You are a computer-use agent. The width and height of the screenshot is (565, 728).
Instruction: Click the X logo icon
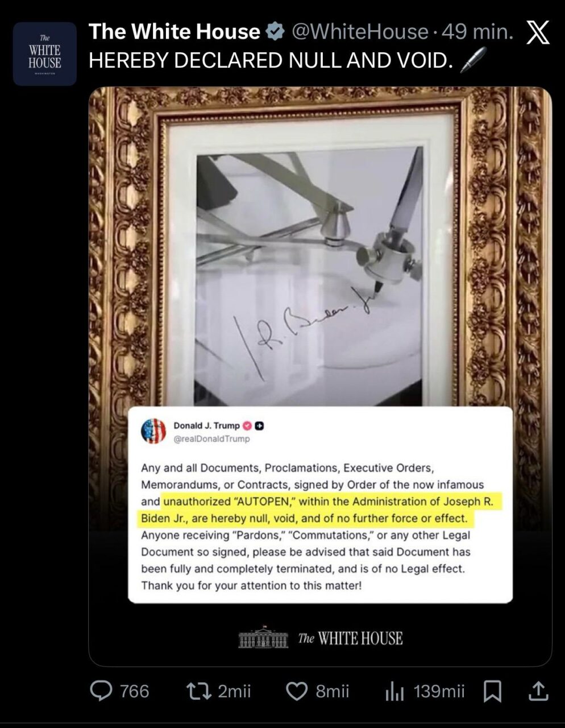538,32
